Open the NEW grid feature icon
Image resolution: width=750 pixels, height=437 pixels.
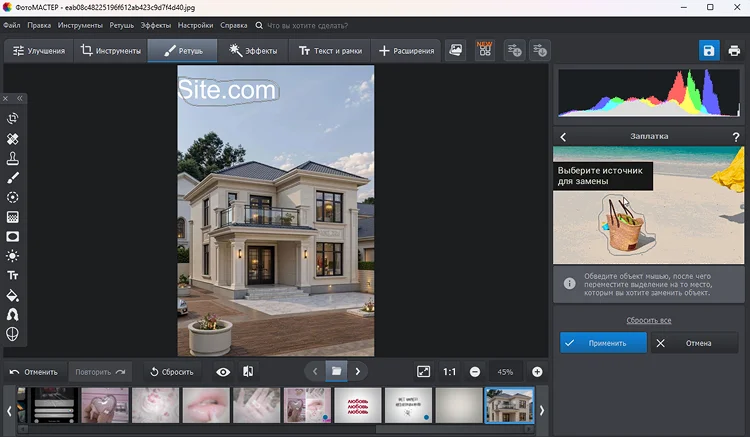tap(485, 50)
